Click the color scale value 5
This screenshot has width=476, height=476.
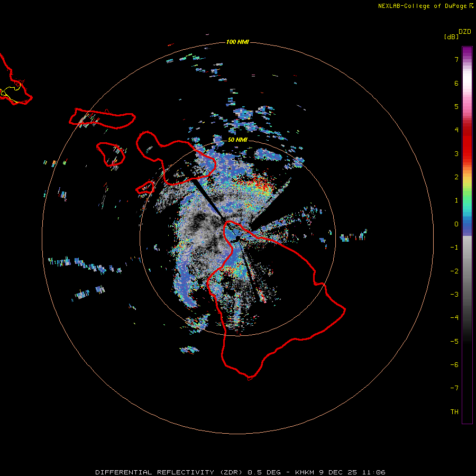click(456, 106)
